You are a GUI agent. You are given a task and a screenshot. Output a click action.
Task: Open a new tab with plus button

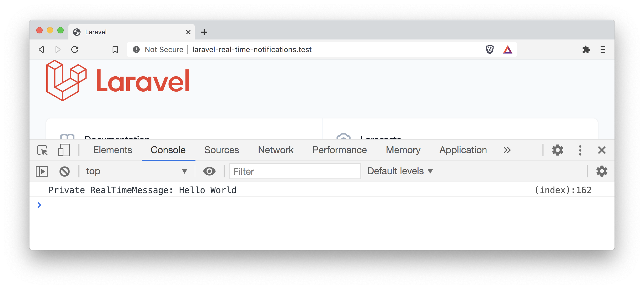click(x=204, y=32)
